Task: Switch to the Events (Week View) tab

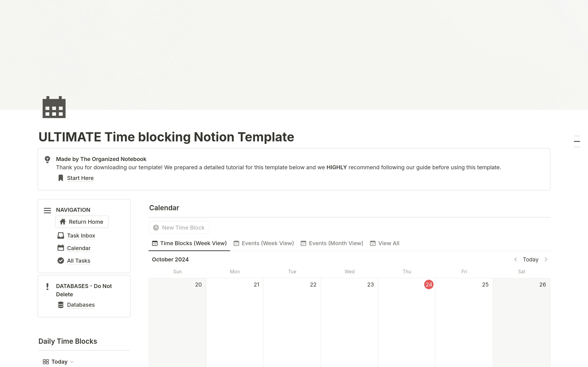Action: [x=267, y=243]
